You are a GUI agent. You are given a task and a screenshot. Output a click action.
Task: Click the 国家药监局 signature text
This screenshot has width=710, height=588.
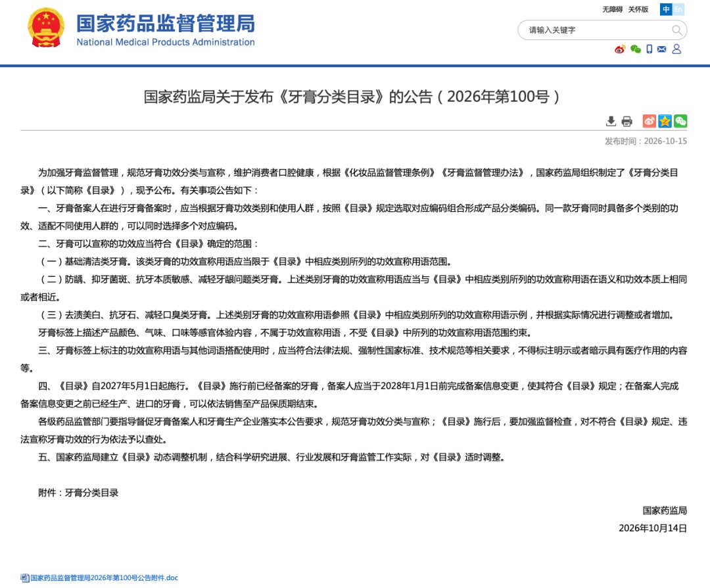pos(665,510)
